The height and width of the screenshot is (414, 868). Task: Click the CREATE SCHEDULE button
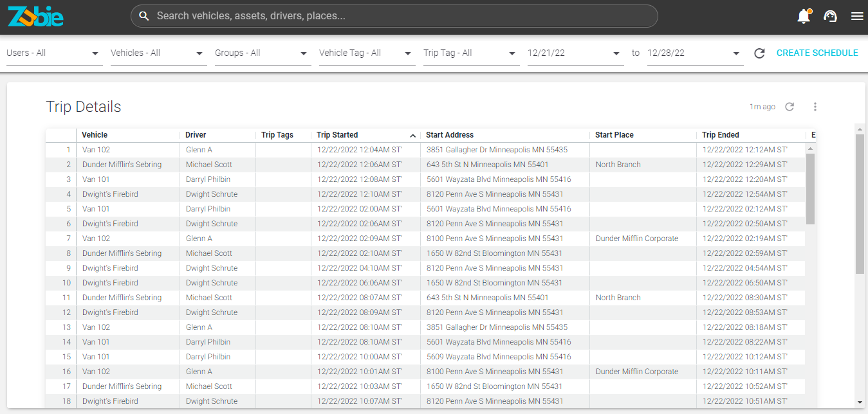pyautogui.click(x=817, y=53)
